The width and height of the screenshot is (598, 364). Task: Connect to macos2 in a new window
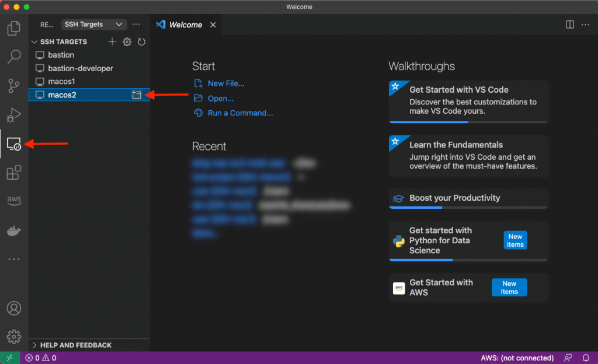(137, 94)
